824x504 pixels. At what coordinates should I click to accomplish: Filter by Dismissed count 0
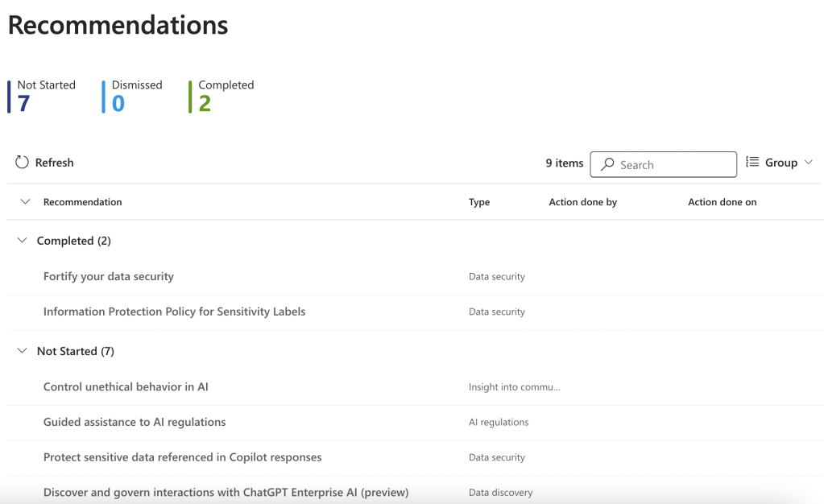[x=118, y=103]
